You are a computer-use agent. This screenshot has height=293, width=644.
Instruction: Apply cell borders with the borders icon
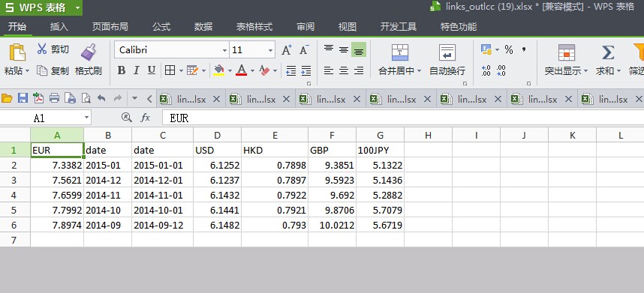[170, 70]
